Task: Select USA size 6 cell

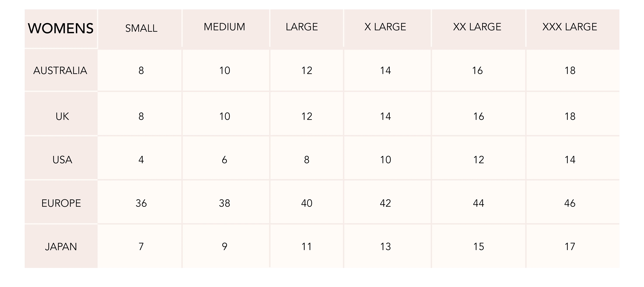Action: pyautogui.click(x=225, y=160)
